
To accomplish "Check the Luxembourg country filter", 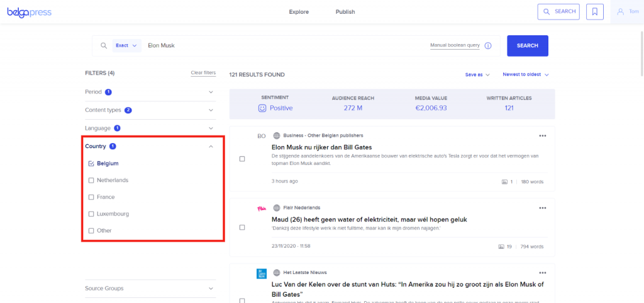I will [x=91, y=214].
